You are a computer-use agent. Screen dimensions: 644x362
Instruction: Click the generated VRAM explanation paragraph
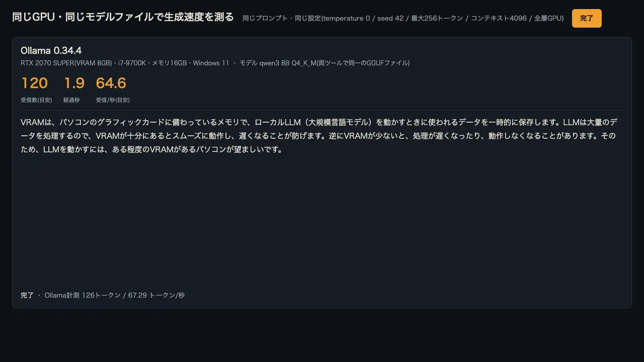319,136
